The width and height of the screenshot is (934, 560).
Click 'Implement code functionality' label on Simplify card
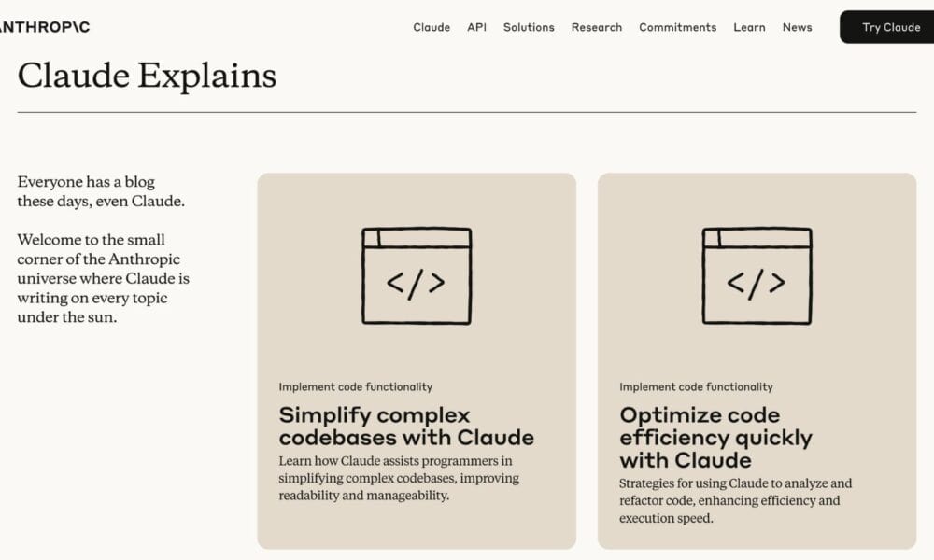pyautogui.click(x=356, y=386)
